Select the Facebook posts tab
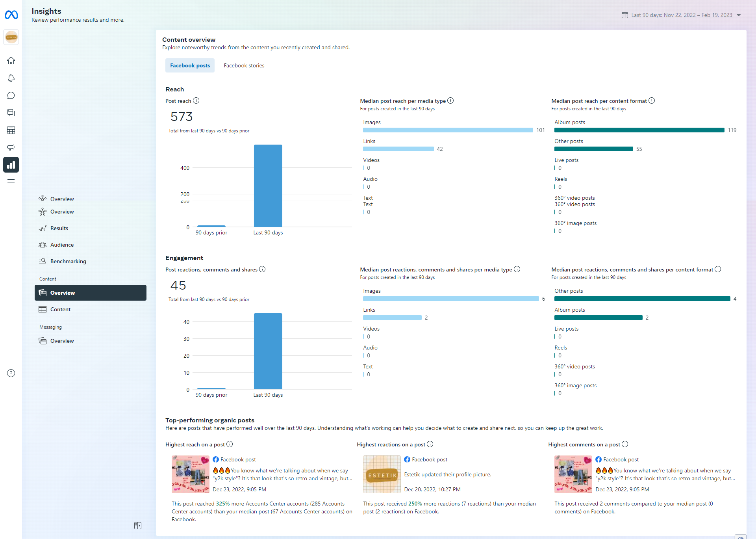The image size is (756, 539). point(190,65)
